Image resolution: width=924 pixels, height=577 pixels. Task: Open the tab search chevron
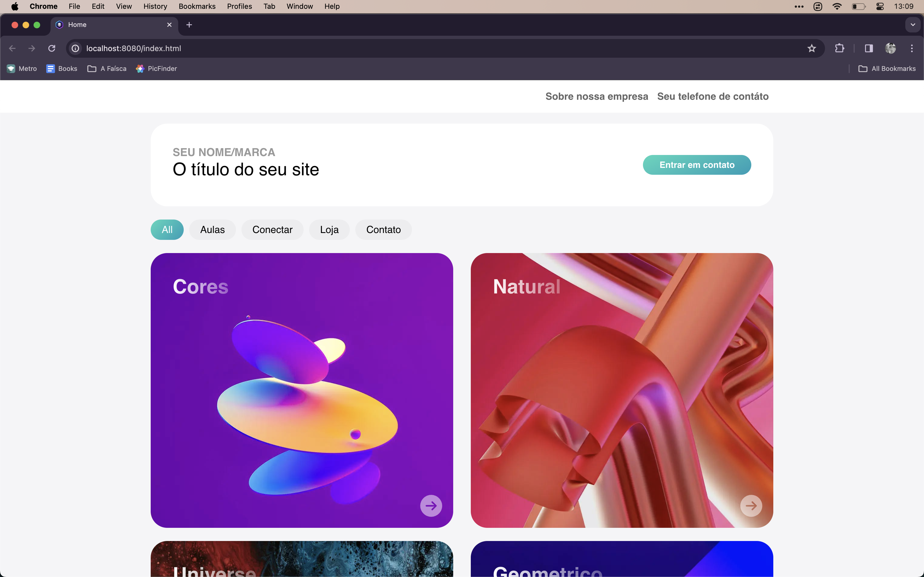coord(913,24)
